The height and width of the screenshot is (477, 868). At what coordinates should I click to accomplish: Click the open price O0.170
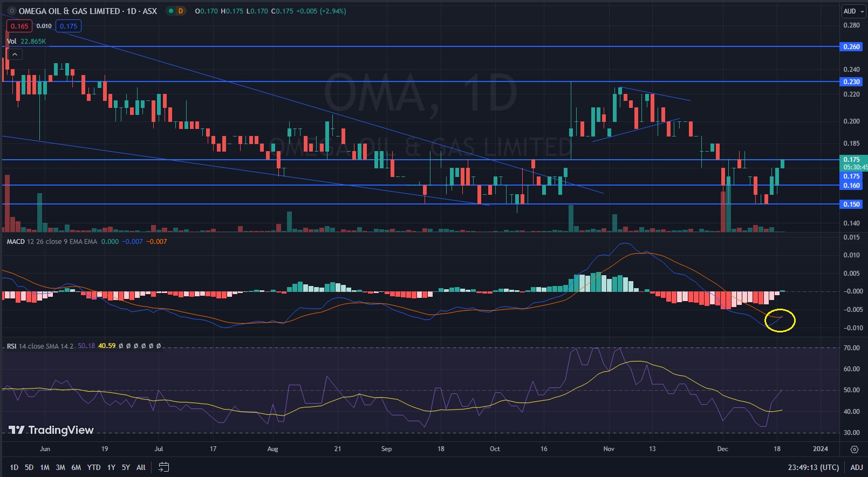[x=207, y=11]
